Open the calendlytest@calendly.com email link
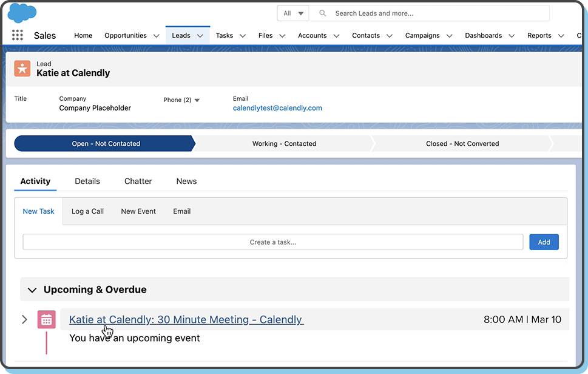Screen dimensions: 588x374 [x=277, y=108]
